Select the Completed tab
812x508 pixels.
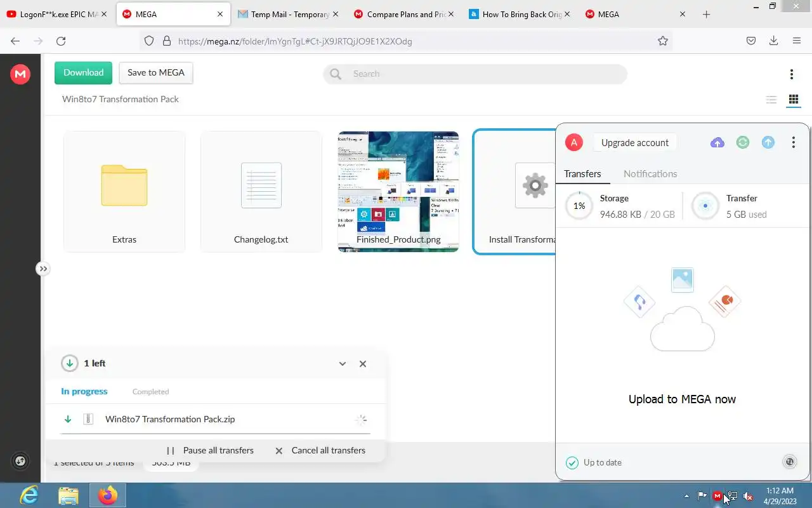(150, 391)
